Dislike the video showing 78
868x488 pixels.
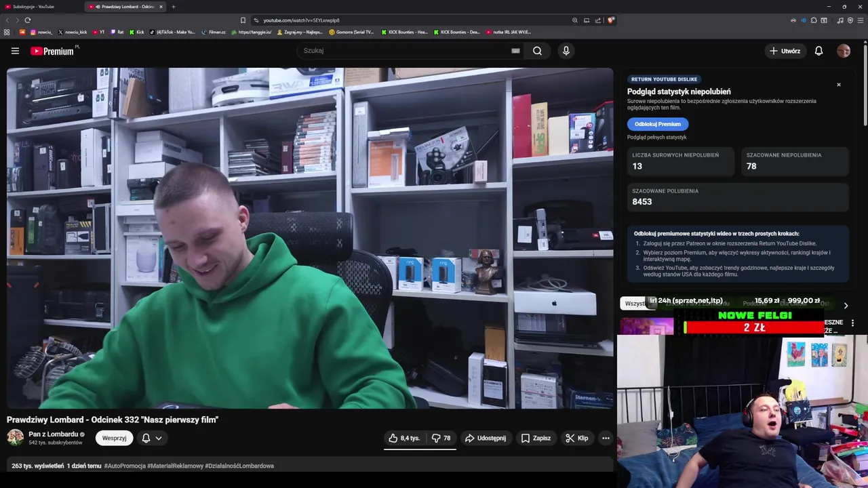441,438
